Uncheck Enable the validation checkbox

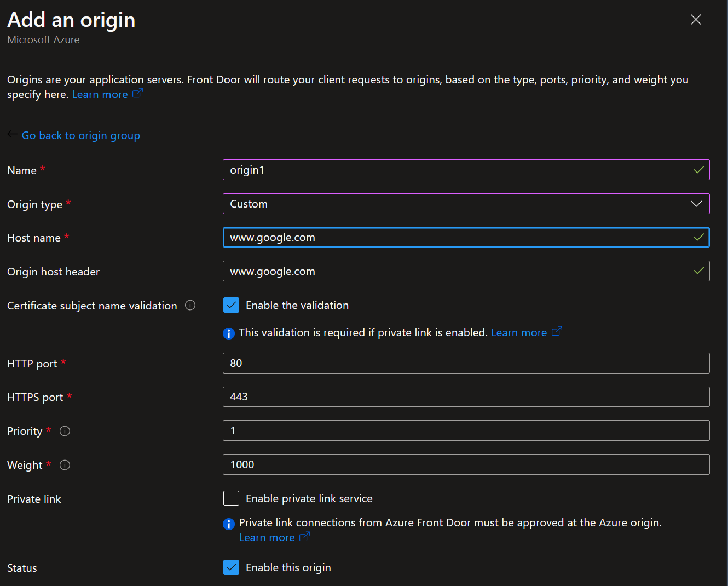tap(231, 305)
